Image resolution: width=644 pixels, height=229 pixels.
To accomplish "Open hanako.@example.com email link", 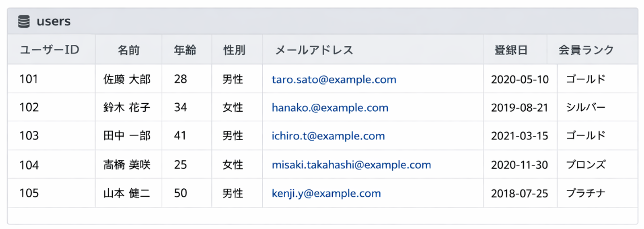I will tap(330, 108).
